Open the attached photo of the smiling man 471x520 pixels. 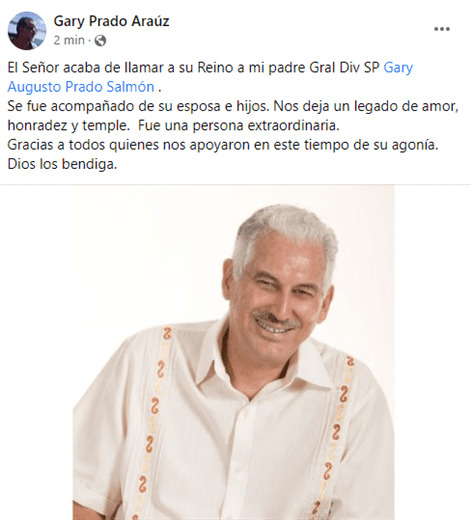pyautogui.click(x=233, y=352)
